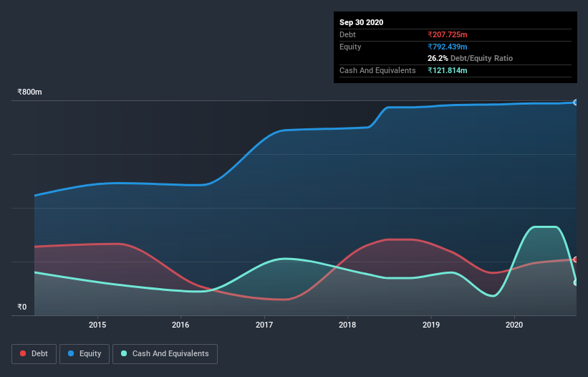Toggle the Equity legend button
Image resolution: width=588 pixels, height=377 pixels.
(85, 354)
